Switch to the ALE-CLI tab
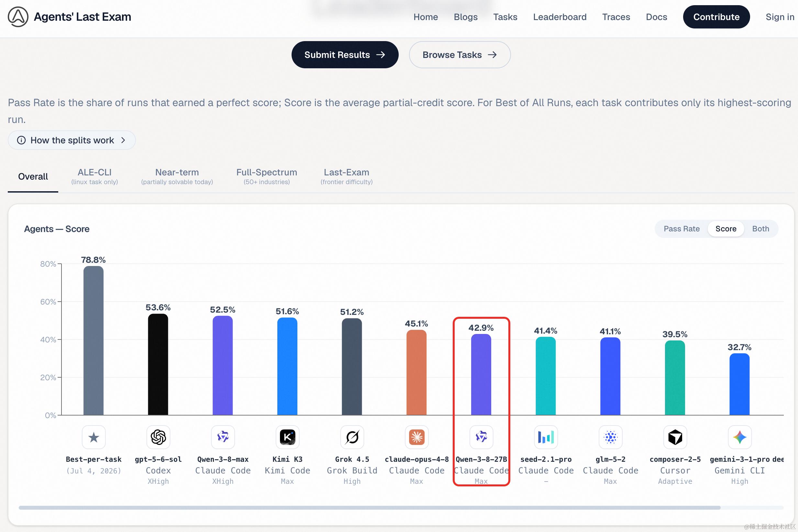798x532 pixels. pos(95,177)
